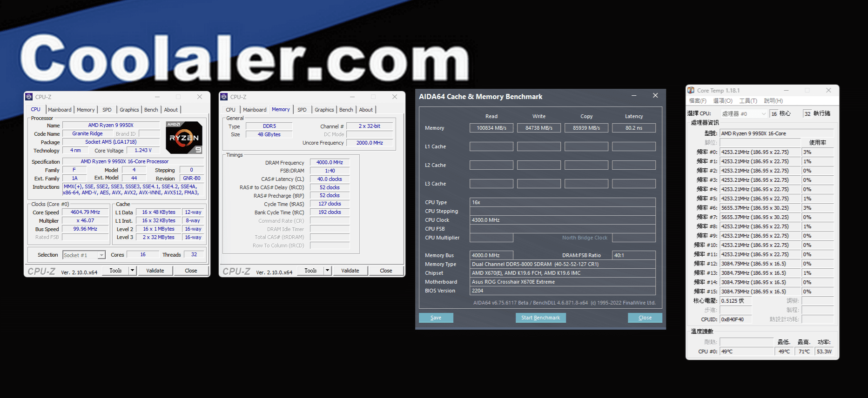Click the Core Temp power reading 53.3W
The width and height of the screenshot is (868, 398).
point(824,352)
